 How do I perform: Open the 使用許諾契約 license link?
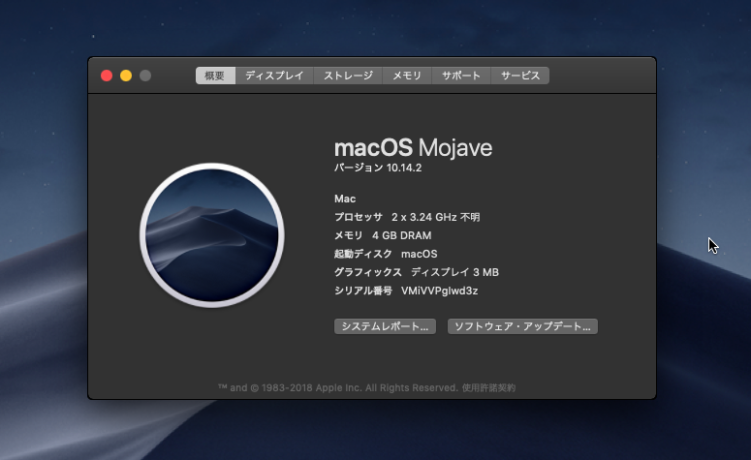pos(489,388)
